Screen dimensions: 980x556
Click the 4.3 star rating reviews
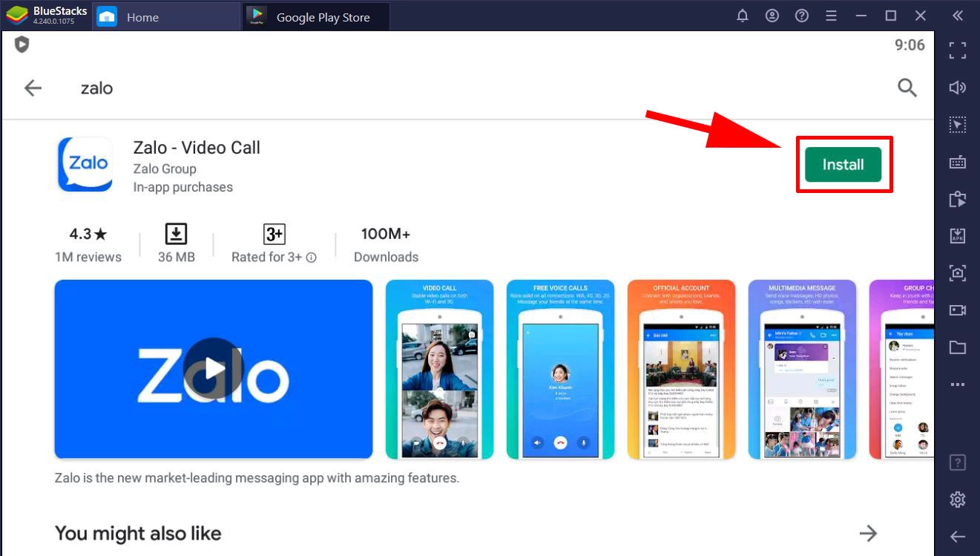coord(88,245)
